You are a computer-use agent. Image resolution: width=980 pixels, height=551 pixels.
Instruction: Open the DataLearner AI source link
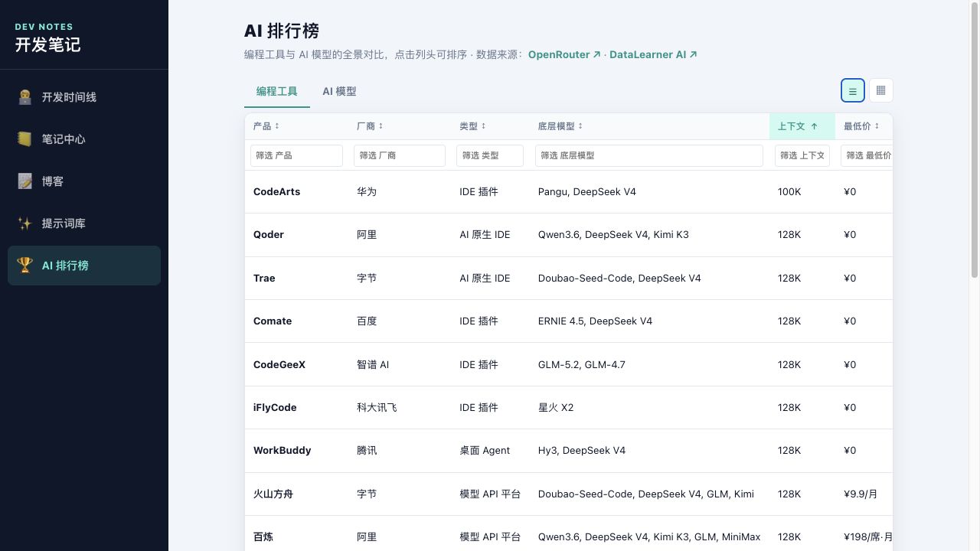[653, 54]
